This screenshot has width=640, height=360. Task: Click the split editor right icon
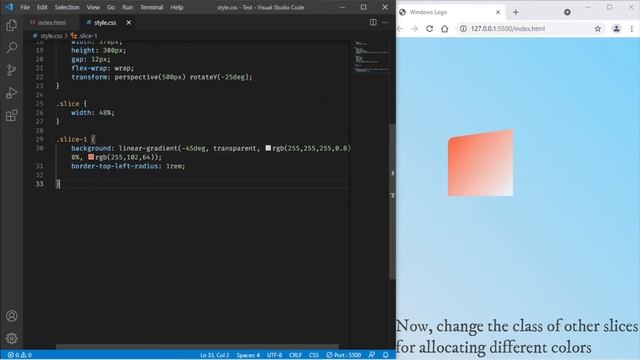373,22
